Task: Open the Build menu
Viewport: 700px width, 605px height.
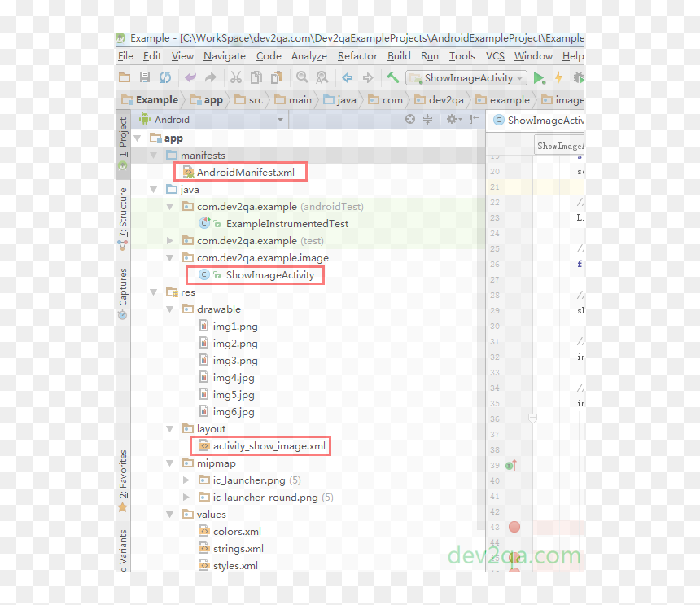Action: [399, 56]
